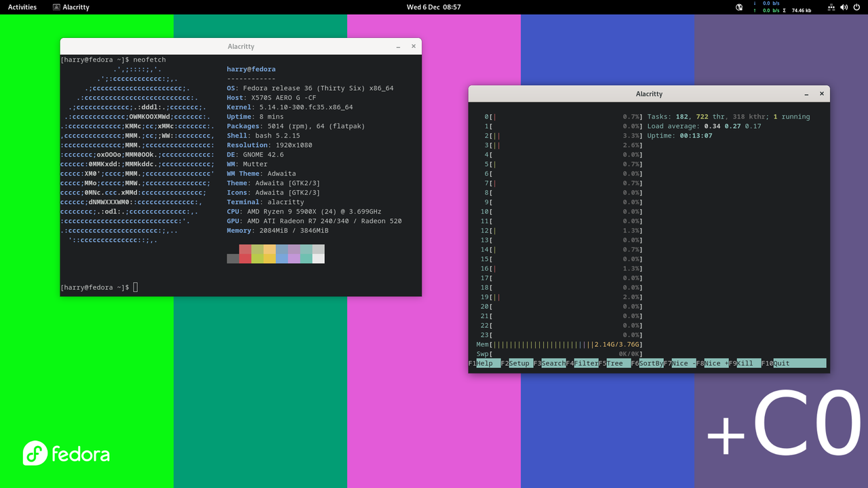Viewport: 868px width, 488px height.
Task: Open the Alacritty app menu in top bar
Action: 71,7
